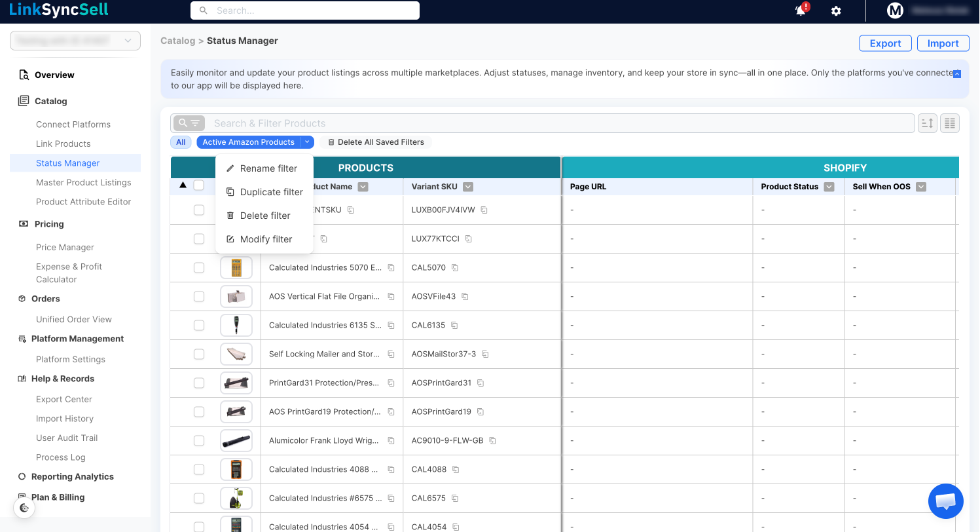Screen dimensions: 980x532
Task: Choose Duplicate filter from the menu
Action: point(264,192)
